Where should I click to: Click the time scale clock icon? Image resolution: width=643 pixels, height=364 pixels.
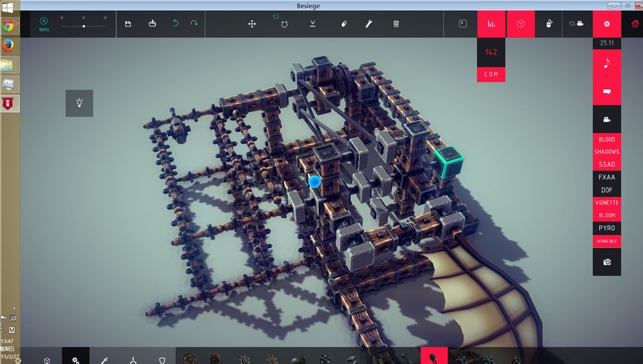pyautogui.click(x=44, y=21)
